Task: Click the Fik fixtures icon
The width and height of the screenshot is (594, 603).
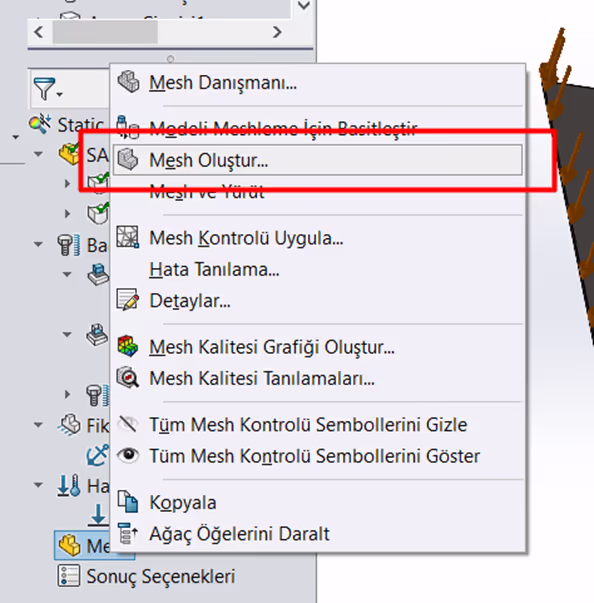Action: [70, 425]
